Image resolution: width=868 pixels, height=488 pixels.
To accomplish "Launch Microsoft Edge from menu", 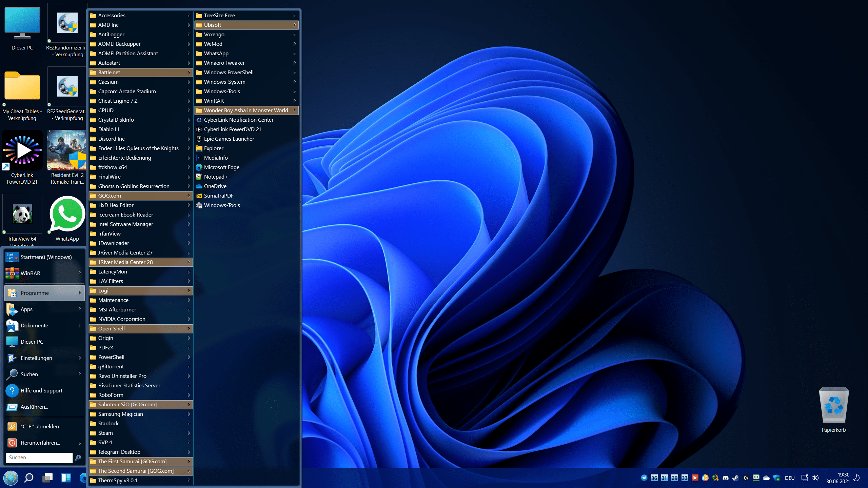I will [x=221, y=167].
